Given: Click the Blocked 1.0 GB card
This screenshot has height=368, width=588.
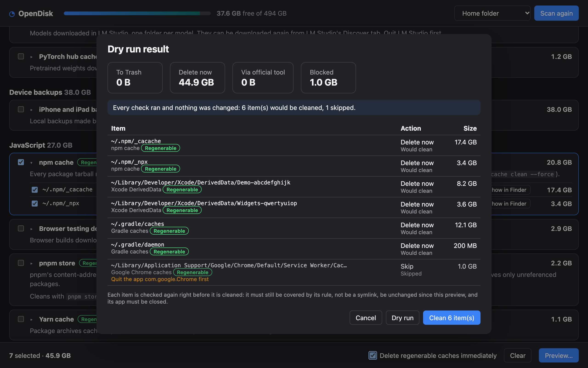Looking at the screenshot, I should pos(328,78).
